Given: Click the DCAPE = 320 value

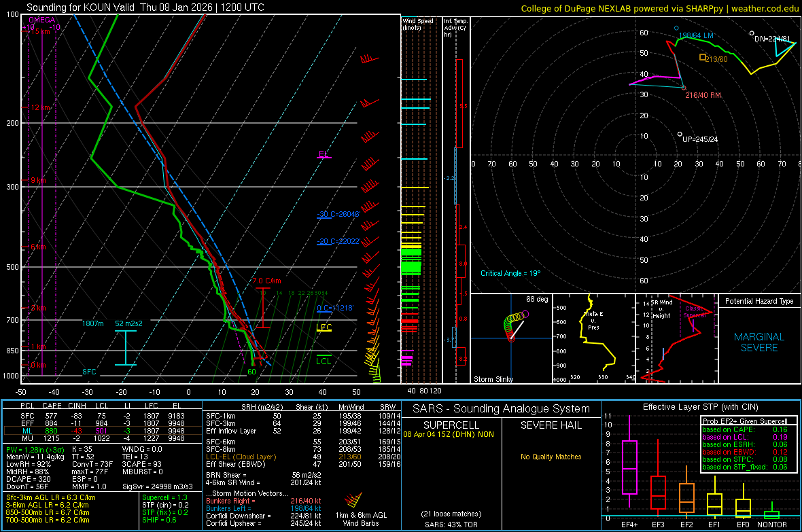Looking at the screenshot, I should [28, 479].
